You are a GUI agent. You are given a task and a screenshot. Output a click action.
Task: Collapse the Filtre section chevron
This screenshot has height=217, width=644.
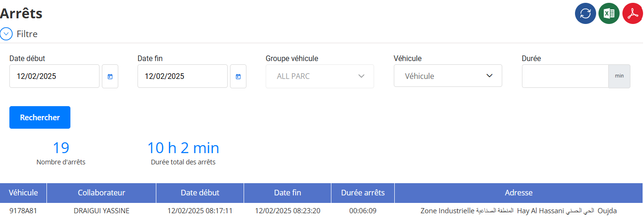[x=6, y=34]
